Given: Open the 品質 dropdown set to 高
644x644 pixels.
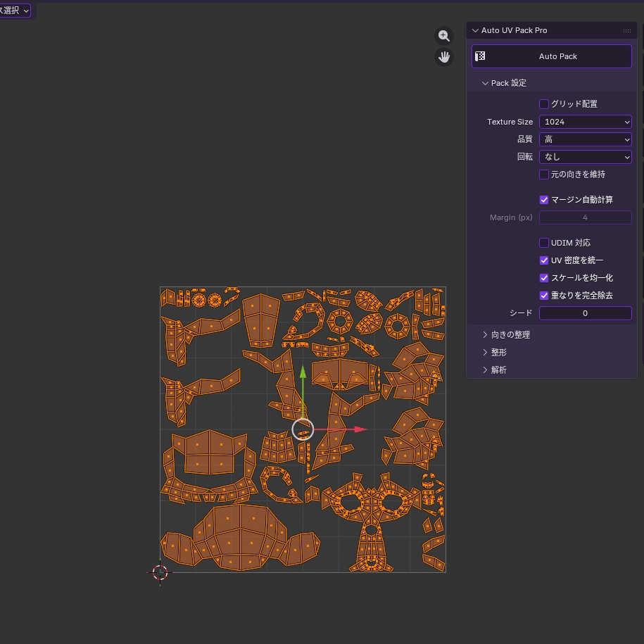Looking at the screenshot, I should 585,139.
